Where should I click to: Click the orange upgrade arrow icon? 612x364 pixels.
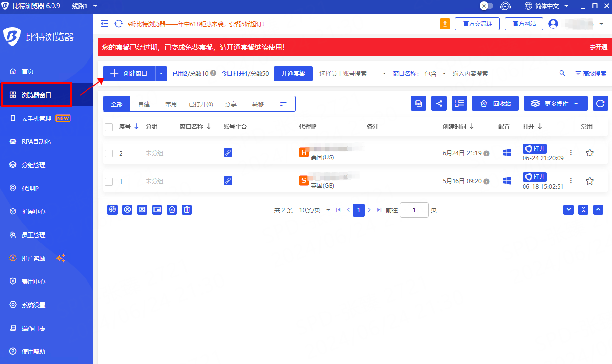pyautogui.click(x=445, y=24)
